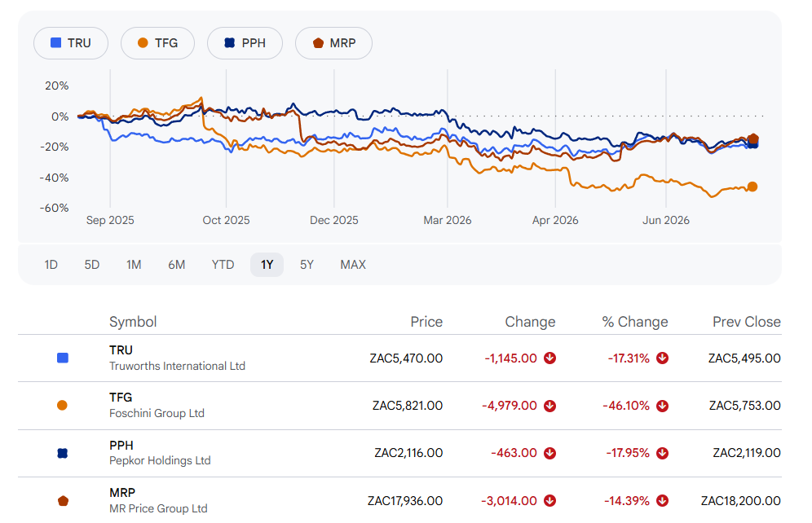The width and height of the screenshot is (812, 523).
Task: Select the MAX time range
Action: tap(353, 265)
